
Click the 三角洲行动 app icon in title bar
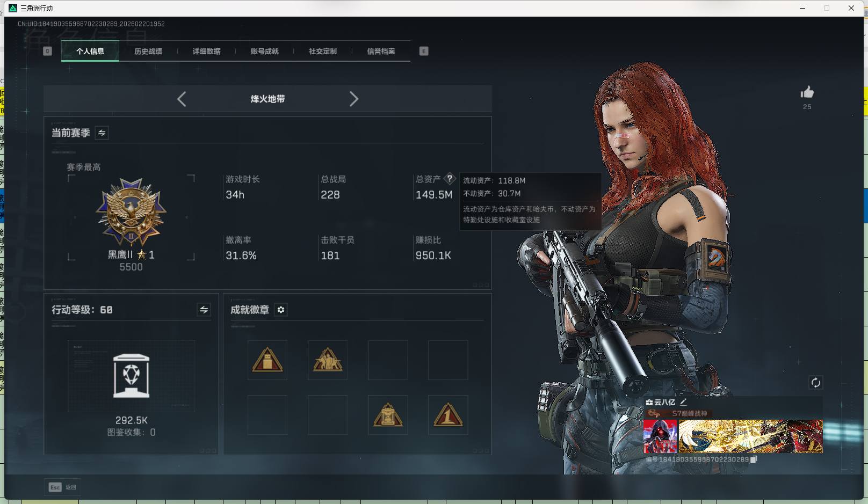click(x=13, y=8)
